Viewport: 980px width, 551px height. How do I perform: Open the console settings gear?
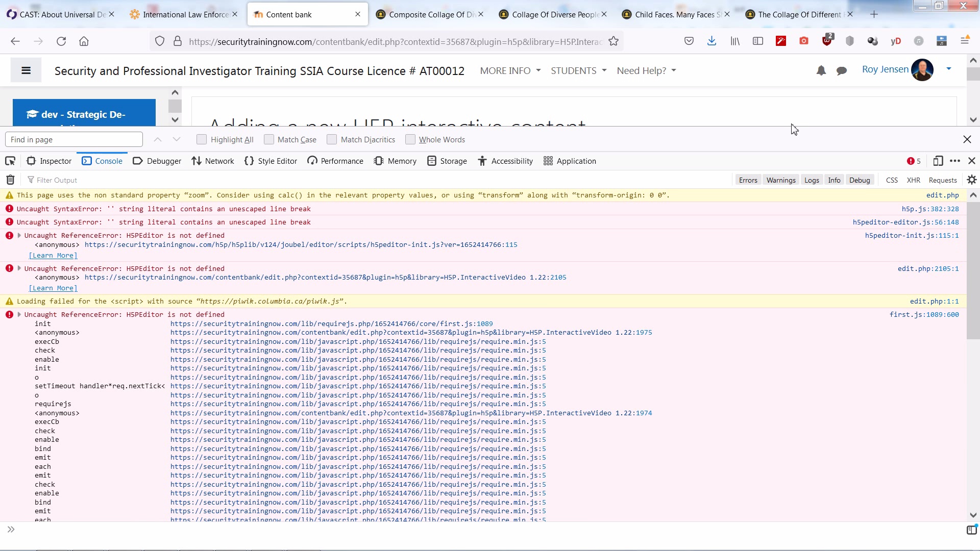(x=972, y=180)
